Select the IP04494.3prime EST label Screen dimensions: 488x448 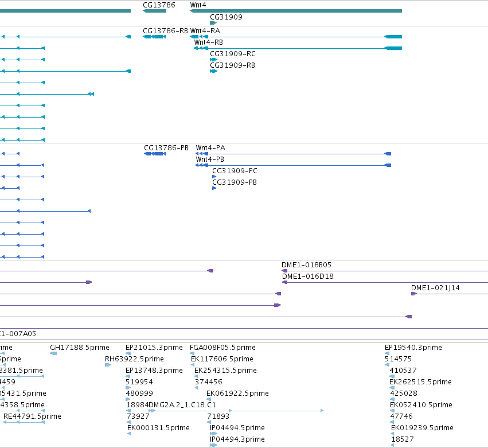237,439
